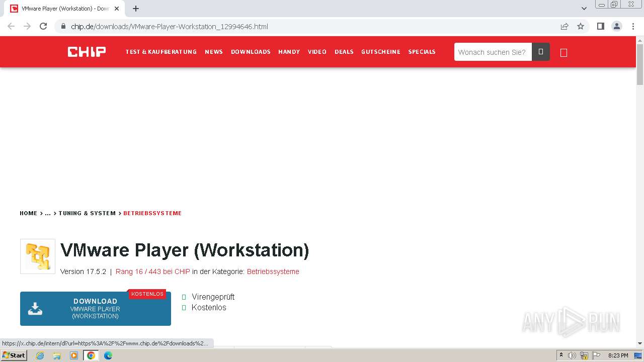This screenshot has height=362, width=644.
Task: Show hidden tray icons
Action: point(561,355)
